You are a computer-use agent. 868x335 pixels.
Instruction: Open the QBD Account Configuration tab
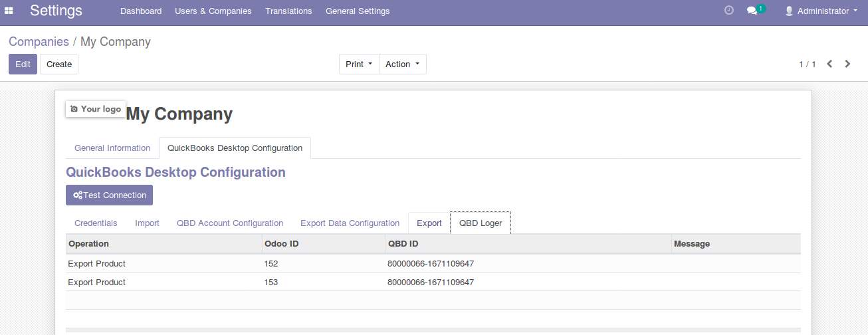230,223
